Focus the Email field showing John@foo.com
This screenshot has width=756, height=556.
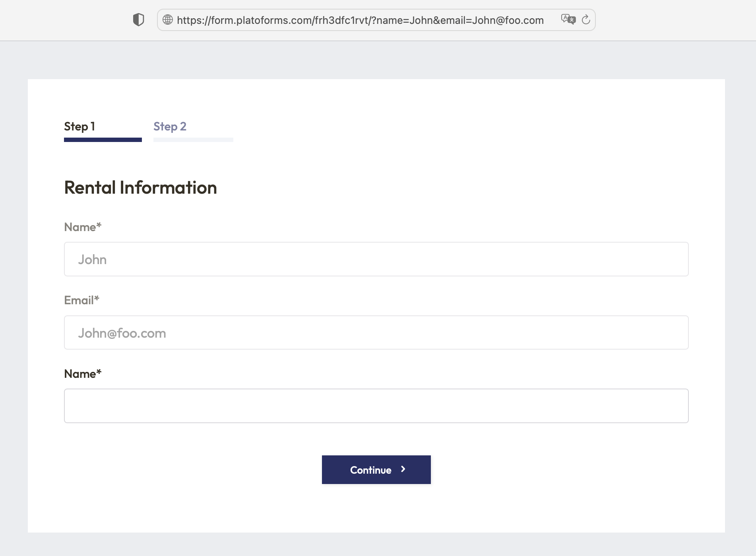pos(376,333)
